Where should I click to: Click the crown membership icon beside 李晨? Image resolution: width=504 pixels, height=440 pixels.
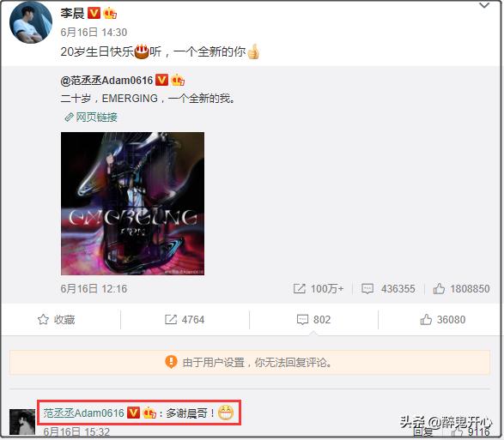tap(110, 13)
